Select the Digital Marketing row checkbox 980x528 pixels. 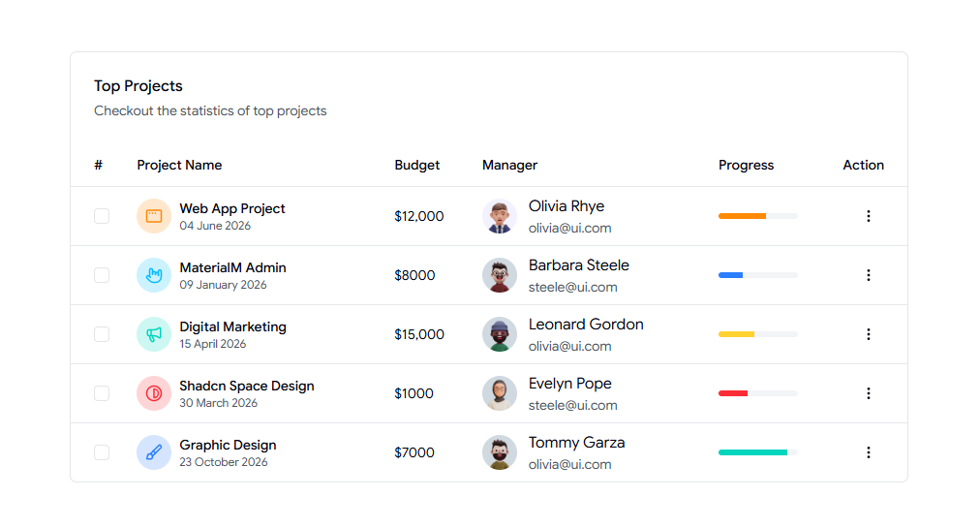[x=102, y=334]
